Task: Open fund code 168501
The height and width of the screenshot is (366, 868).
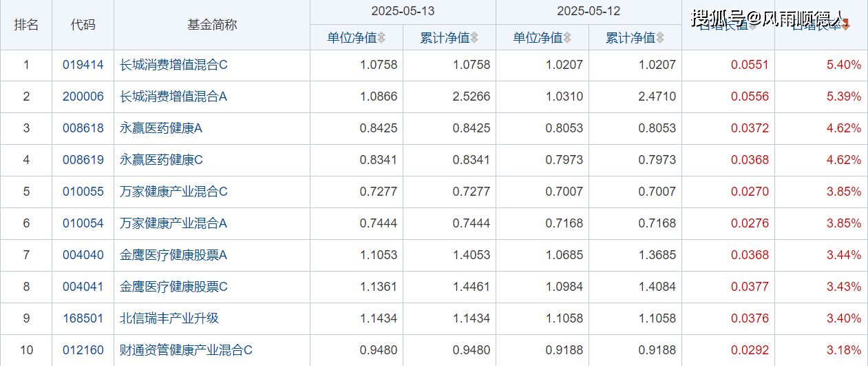Action: (83, 318)
